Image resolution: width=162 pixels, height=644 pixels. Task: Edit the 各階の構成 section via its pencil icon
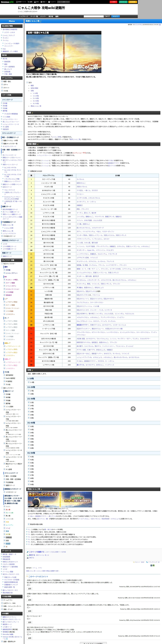(x=38, y=144)
